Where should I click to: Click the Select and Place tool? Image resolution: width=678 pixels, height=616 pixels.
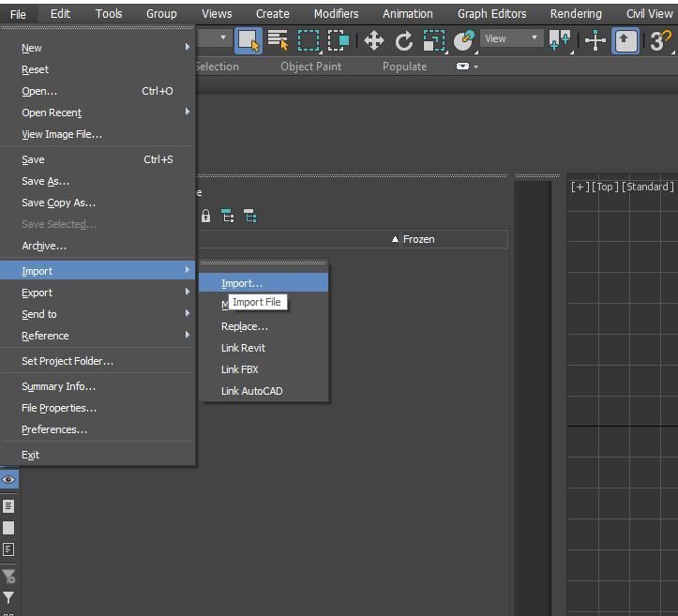pyautogui.click(x=463, y=40)
